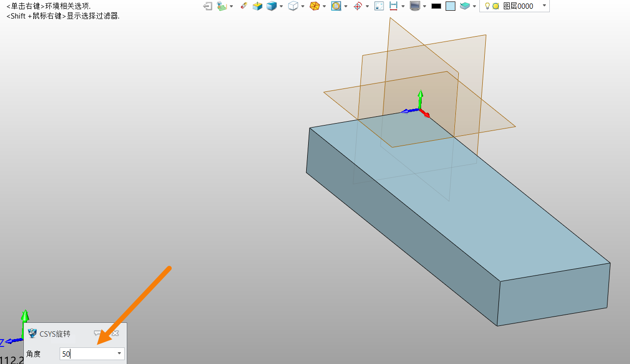Click the red crosshair target icon
Screen dimensions: 630x364
pos(358,6)
